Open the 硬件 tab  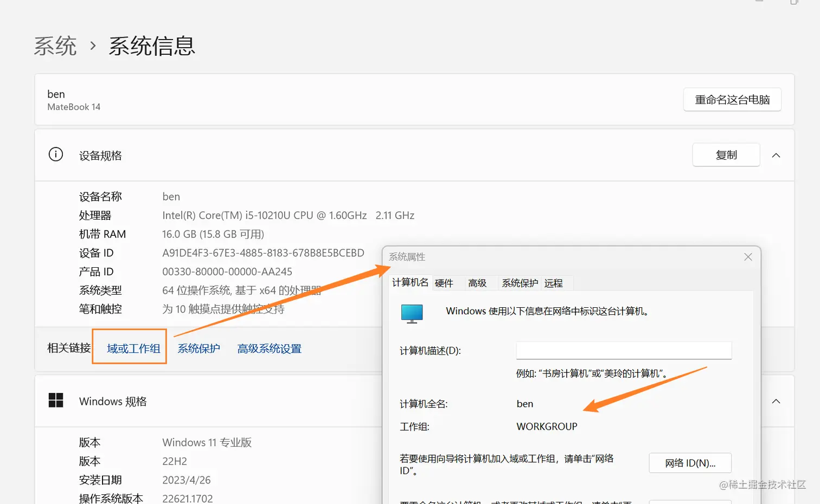(x=444, y=283)
